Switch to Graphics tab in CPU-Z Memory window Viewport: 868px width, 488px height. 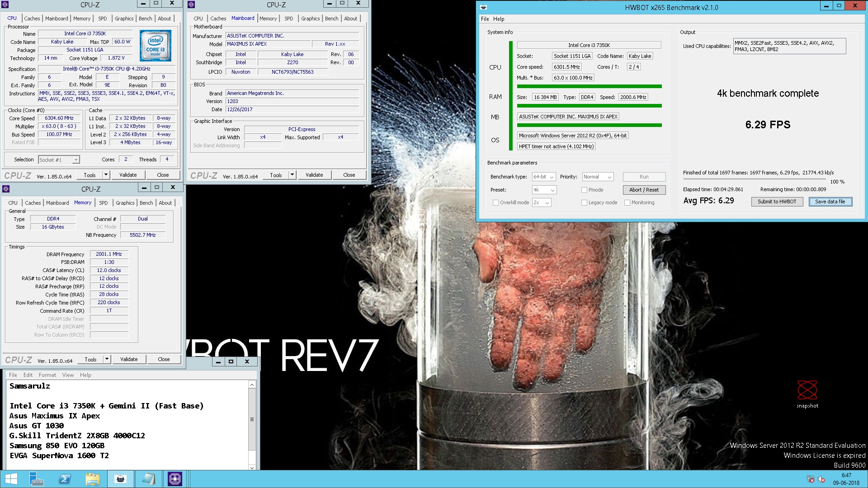[x=125, y=203]
